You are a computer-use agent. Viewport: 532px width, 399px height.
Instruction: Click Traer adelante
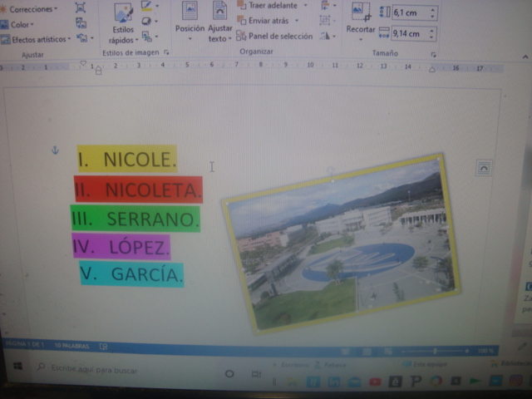pos(268,6)
